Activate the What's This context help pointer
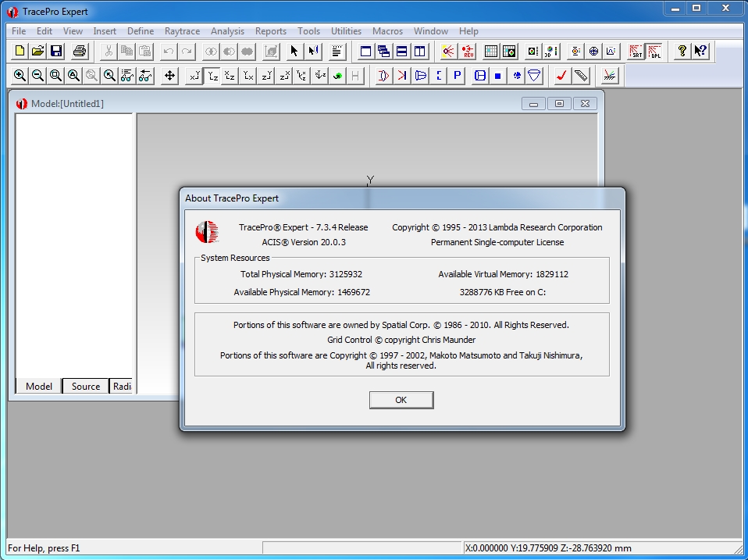This screenshot has height=560, width=748. click(x=701, y=51)
